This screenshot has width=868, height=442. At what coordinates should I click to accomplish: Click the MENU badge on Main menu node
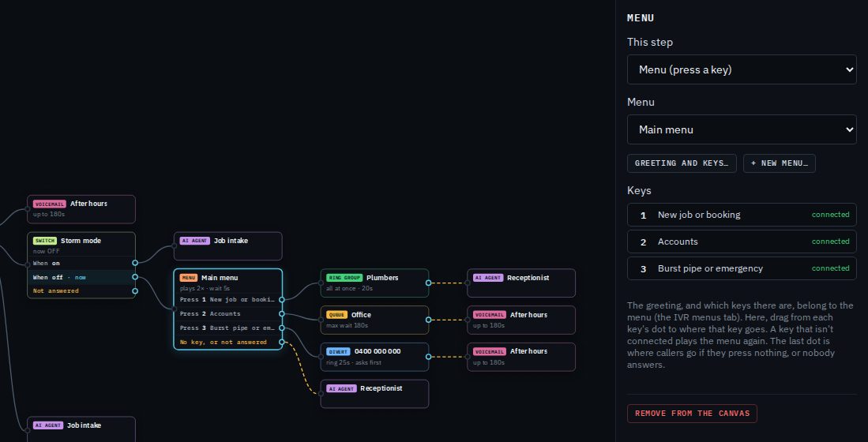tap(189, 278)
